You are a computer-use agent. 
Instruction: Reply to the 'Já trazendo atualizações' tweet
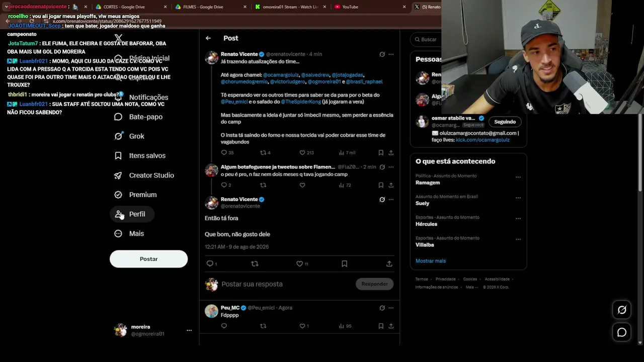pyautogui.click(x=224, y=152)
